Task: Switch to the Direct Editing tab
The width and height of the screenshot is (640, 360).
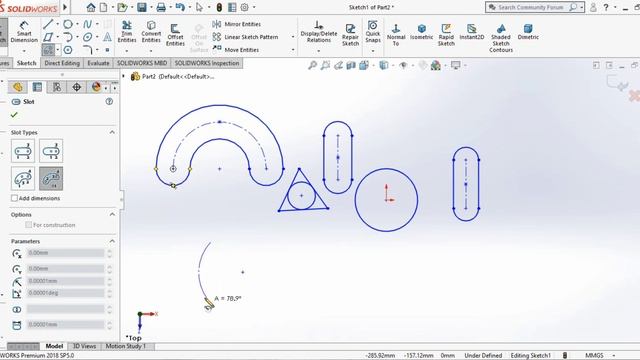Action: click(62, 63)
